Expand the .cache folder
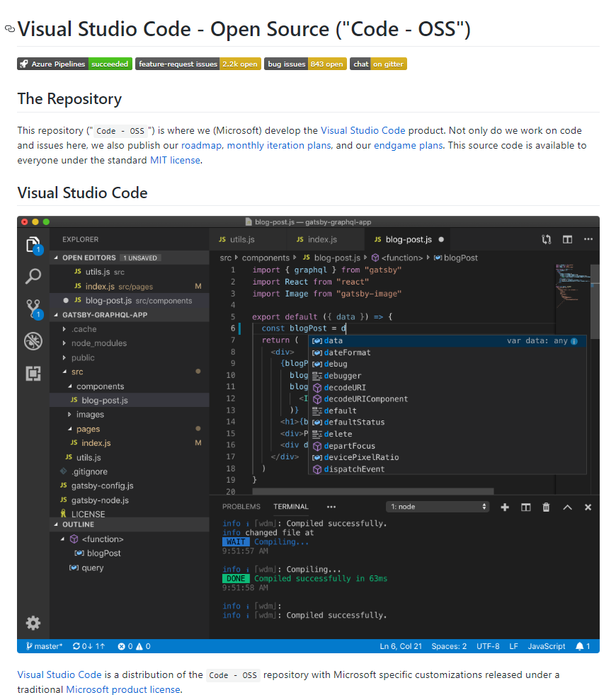 (x=64, y=329)
